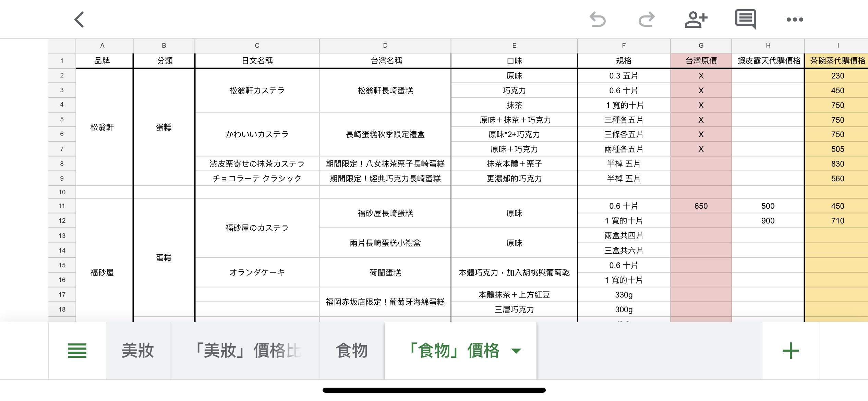Select column E header
Image resolution: width=868 pixels, height=401 pixels.
[514, 46]
